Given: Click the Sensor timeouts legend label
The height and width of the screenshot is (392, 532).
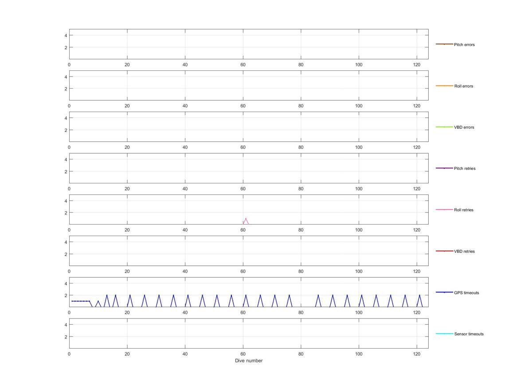Looking at the screenshot, I should 469,334.
